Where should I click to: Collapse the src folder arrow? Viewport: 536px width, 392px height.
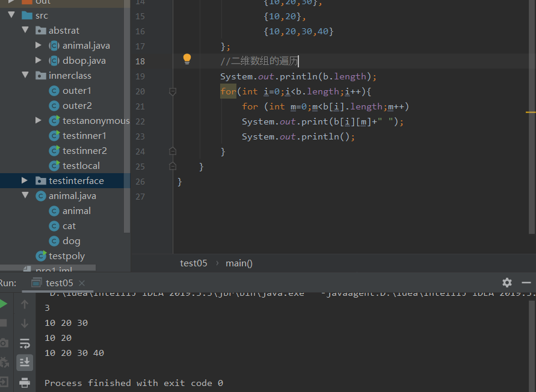coord(11,15)
